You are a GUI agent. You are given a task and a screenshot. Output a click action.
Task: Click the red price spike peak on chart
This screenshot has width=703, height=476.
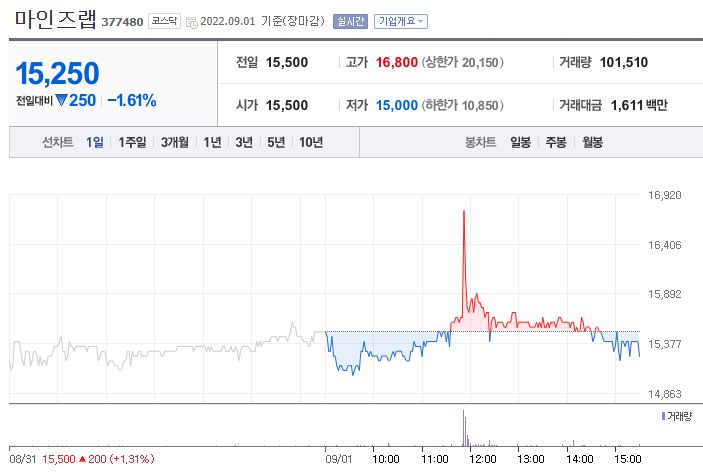(x=464, y=212)
